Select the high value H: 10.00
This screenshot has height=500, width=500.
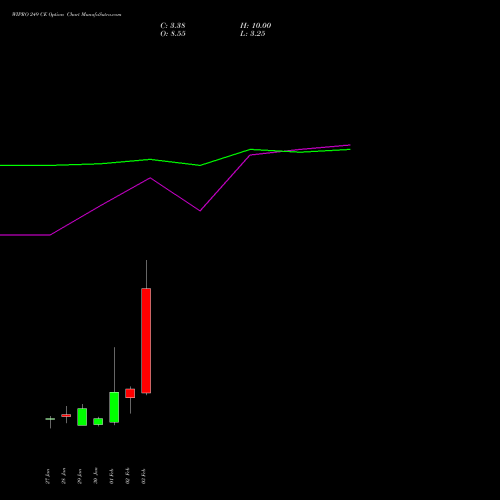[255, 26]
